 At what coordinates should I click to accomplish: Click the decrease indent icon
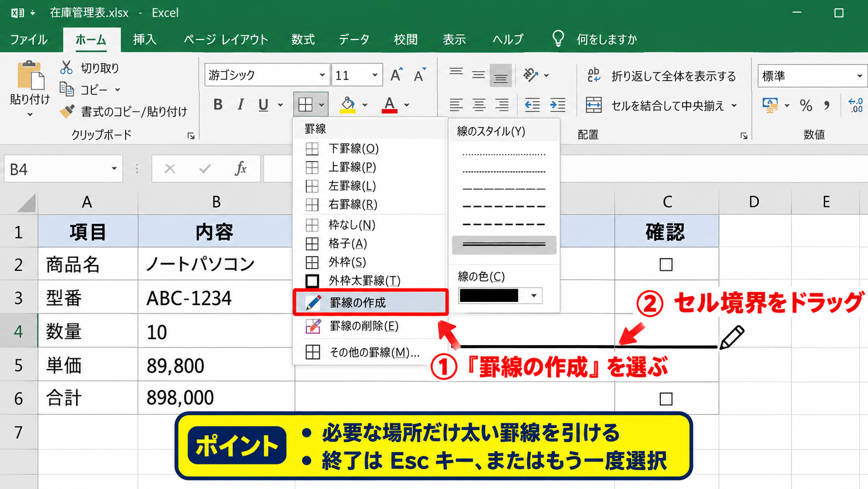532,105
